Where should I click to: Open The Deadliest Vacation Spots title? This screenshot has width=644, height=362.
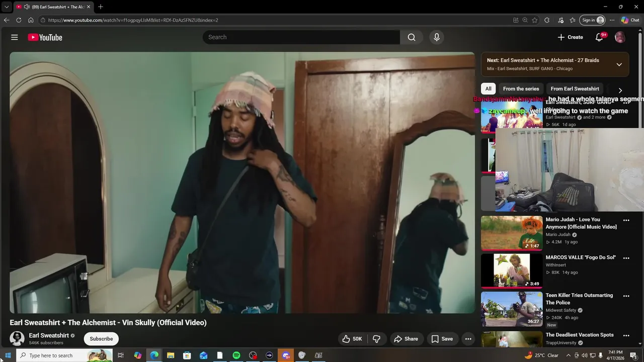click(580, 335)
